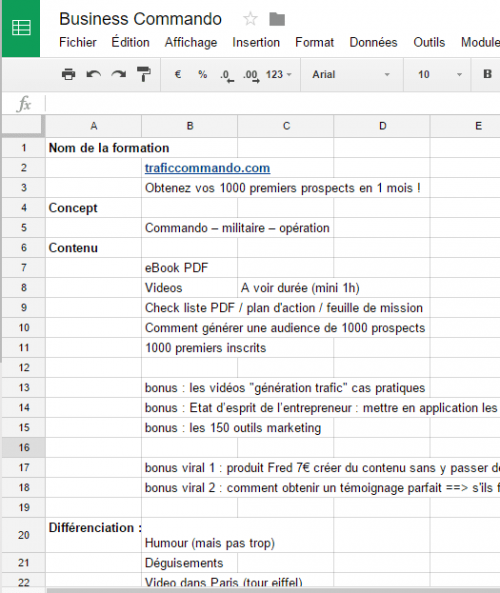Redo the last undone action

(x=118, y=74)
